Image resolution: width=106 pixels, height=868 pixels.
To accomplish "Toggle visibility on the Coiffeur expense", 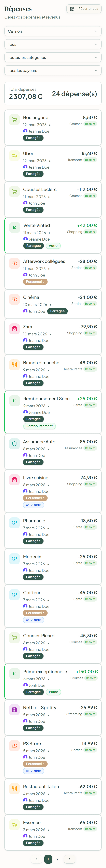I will (33, 620).
